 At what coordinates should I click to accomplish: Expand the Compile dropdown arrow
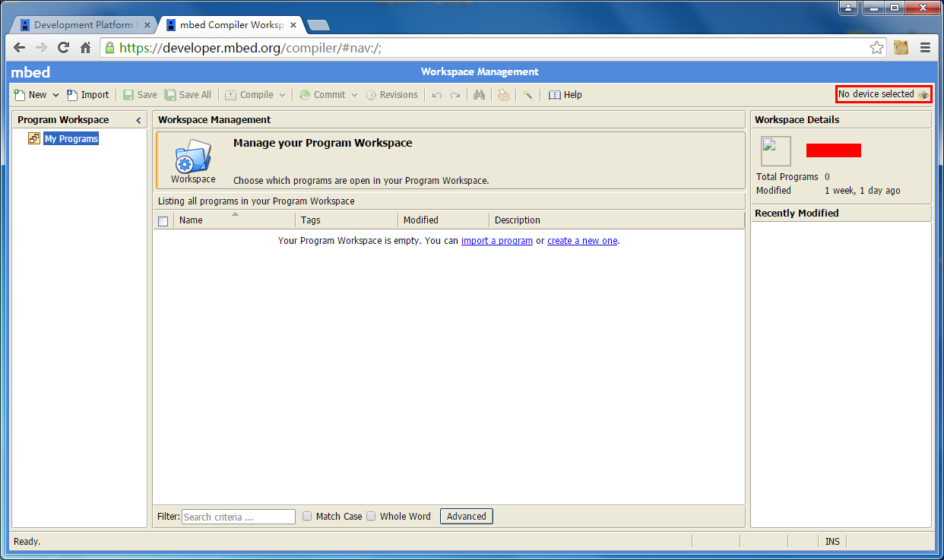(x=282, y=95)
